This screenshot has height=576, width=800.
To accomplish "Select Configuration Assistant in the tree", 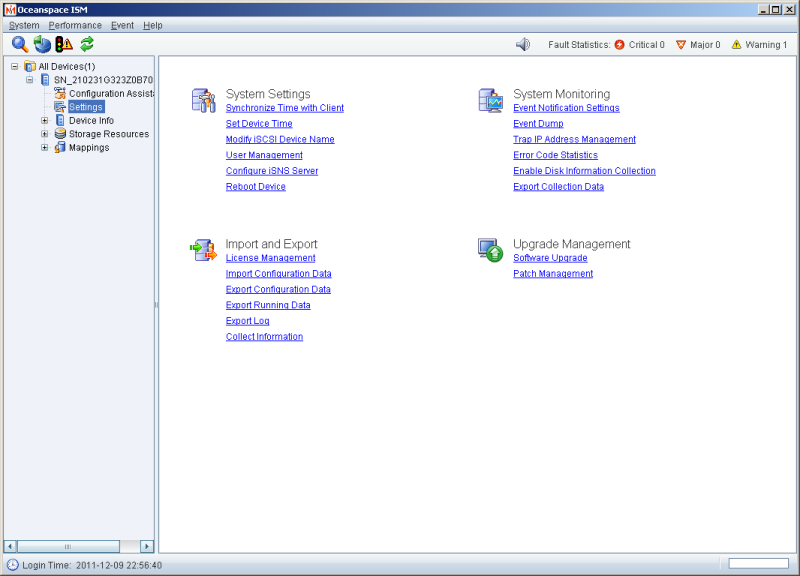I will pyautogui.click(x=111, y=93).
